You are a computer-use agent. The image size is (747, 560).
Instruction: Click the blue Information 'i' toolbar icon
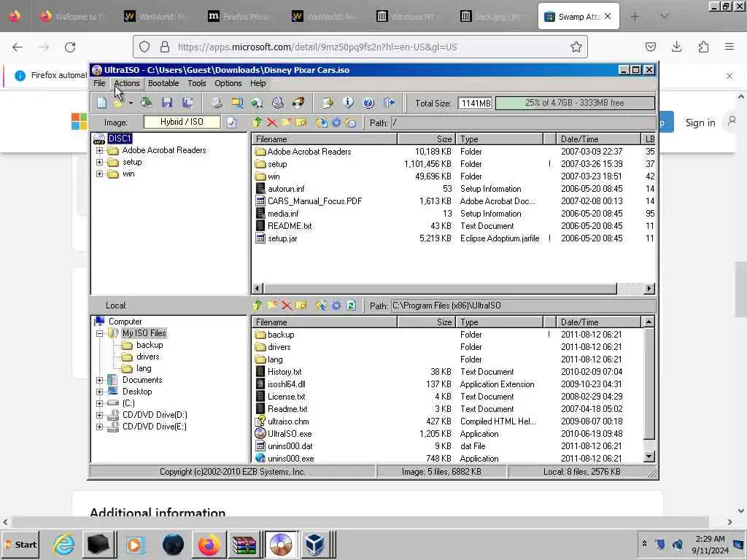[x=348, y=102]
